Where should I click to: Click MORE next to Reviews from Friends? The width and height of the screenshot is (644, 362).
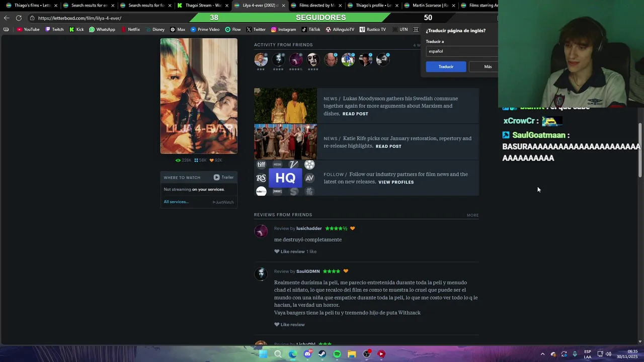[x=472, y=215]
